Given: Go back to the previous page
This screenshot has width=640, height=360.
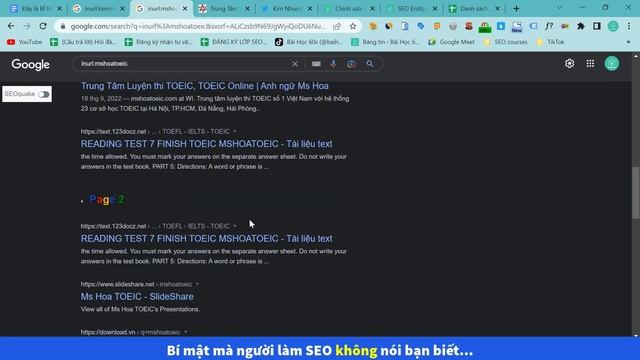Looking at the screenshot, I should (x=11, y=26).
